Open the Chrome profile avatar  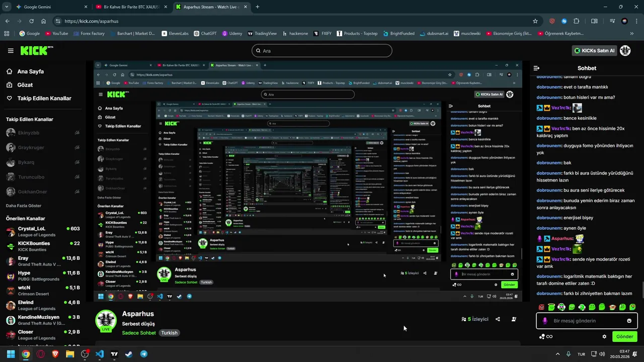[624, 21]
